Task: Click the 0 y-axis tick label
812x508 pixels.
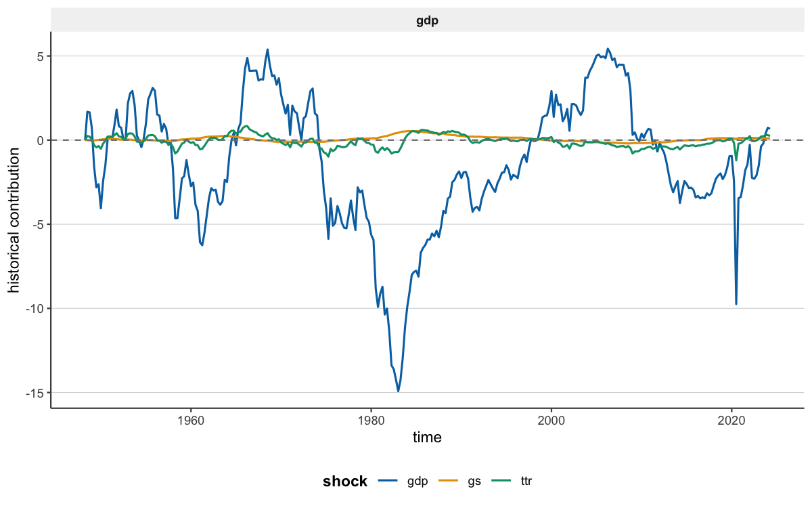Action: click(x=39, y=140)
